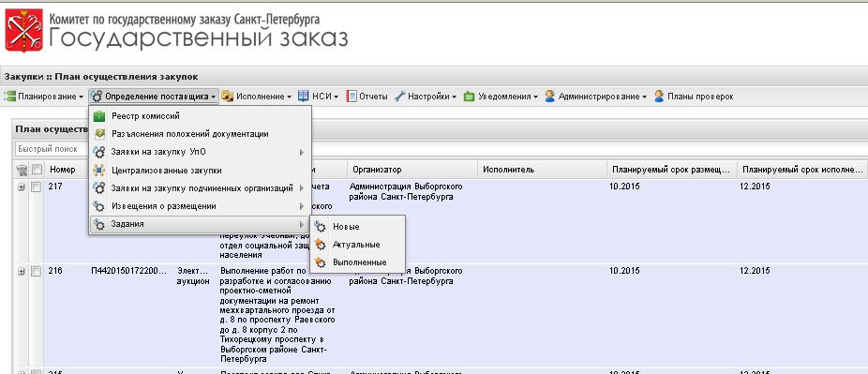Check the checkbox for row 217

[x=37, y=187]
